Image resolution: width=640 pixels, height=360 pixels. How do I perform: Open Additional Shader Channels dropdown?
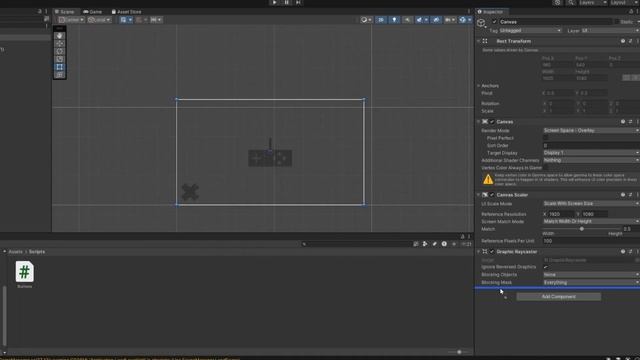point(591,160)
